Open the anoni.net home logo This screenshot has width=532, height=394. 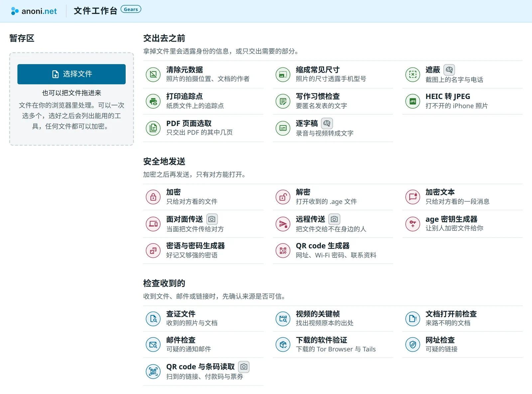point(34,11)
